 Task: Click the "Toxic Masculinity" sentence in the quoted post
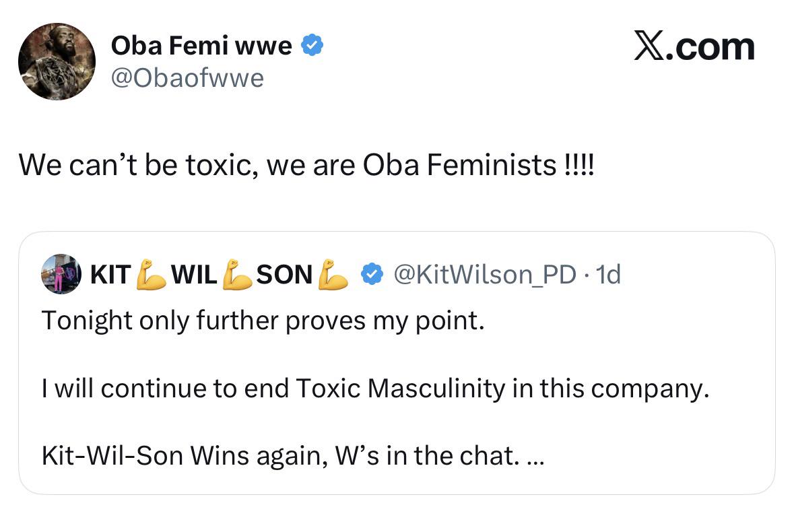point(375,389)
